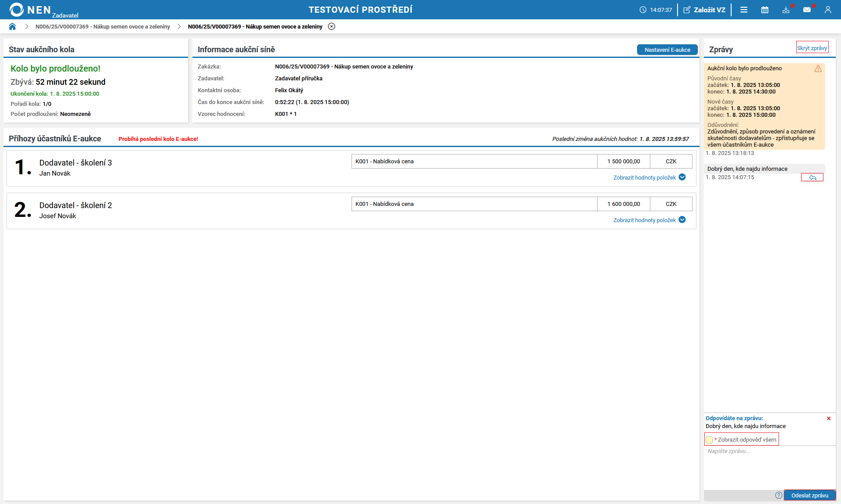Hide messages via Skrýt zprávy link
Screen dimensions: 841x504
click(812, 48)
